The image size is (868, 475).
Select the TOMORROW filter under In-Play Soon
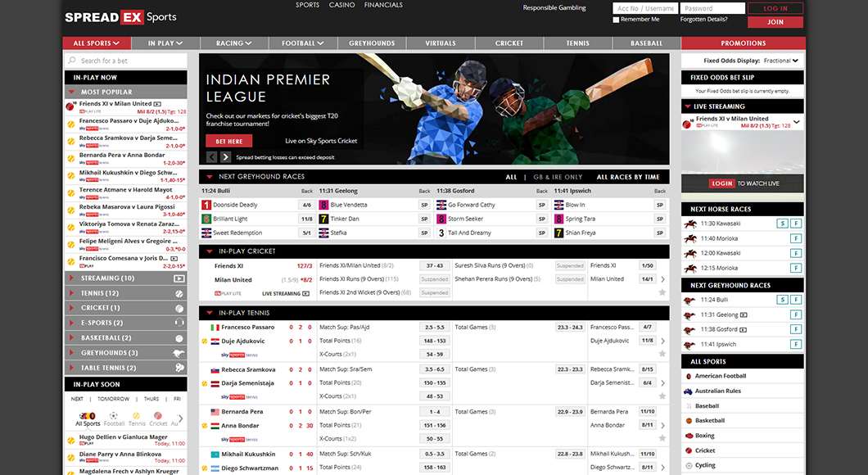pos(114,399)
